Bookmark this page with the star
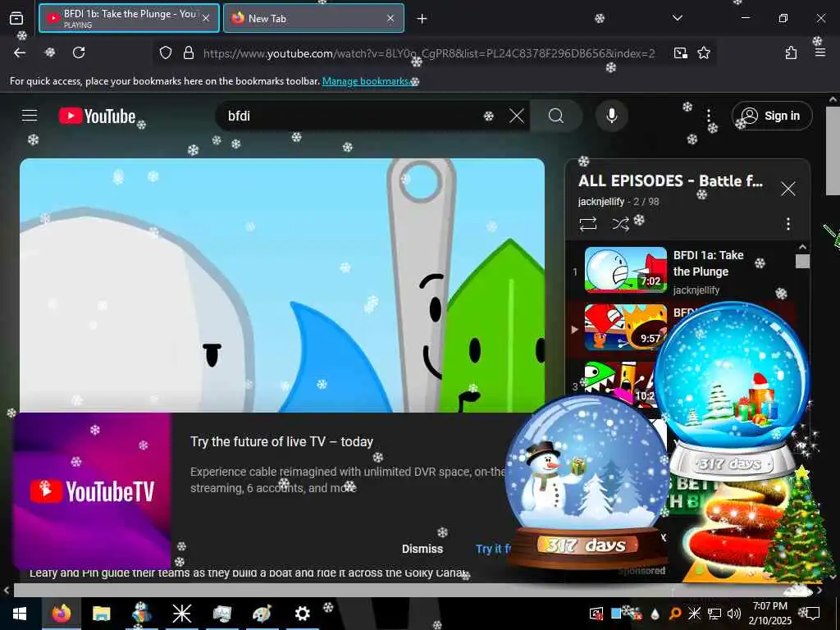Viewport: 840px width, 630px height. point(703,52)
